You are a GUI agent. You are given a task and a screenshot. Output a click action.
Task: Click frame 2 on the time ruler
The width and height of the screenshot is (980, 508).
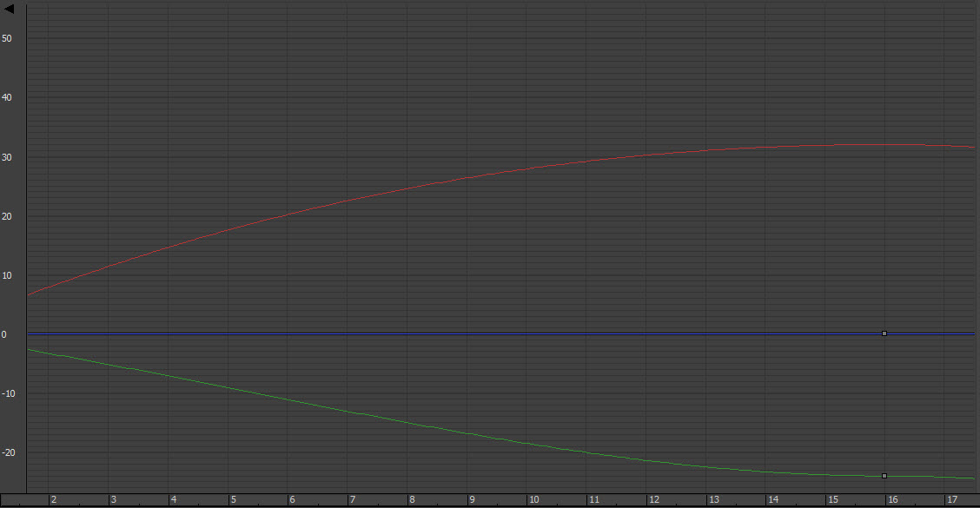54,500
